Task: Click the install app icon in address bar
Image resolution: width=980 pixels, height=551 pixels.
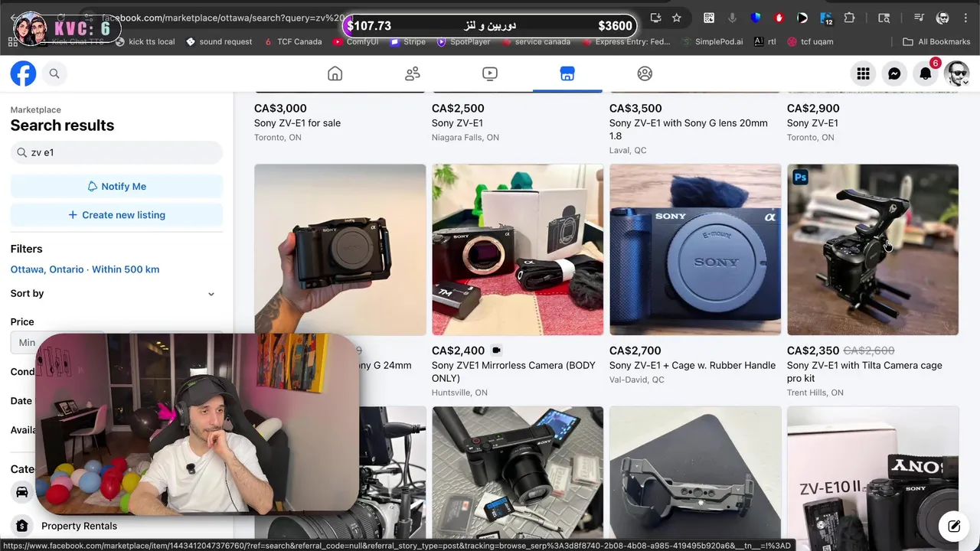Action: click(655, 18)
